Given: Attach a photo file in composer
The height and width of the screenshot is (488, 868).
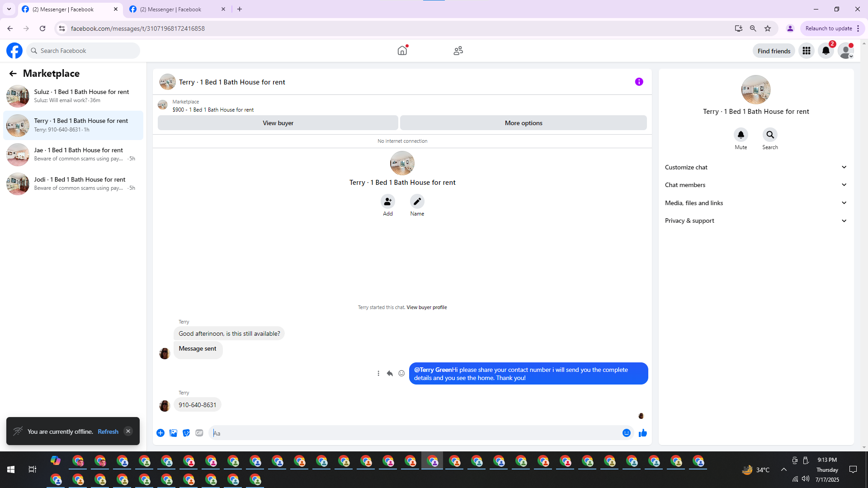Looking at the screenshot, I should 173,433.
